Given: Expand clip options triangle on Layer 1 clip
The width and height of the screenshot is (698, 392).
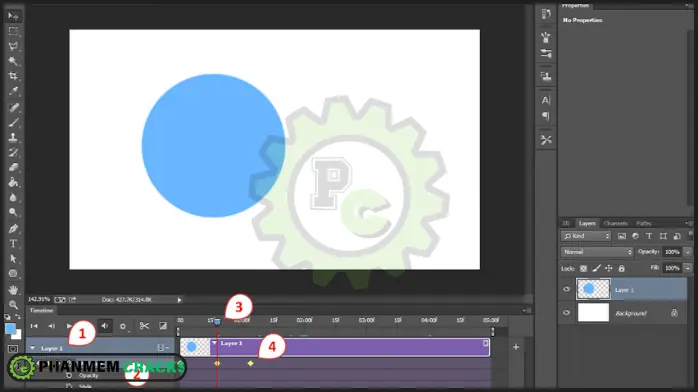Looking at the screenshot, I should [214, 343].
